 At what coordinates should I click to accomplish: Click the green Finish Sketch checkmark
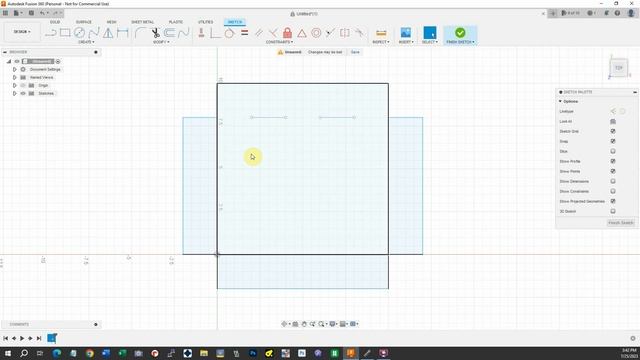click(x=460, y=33)
